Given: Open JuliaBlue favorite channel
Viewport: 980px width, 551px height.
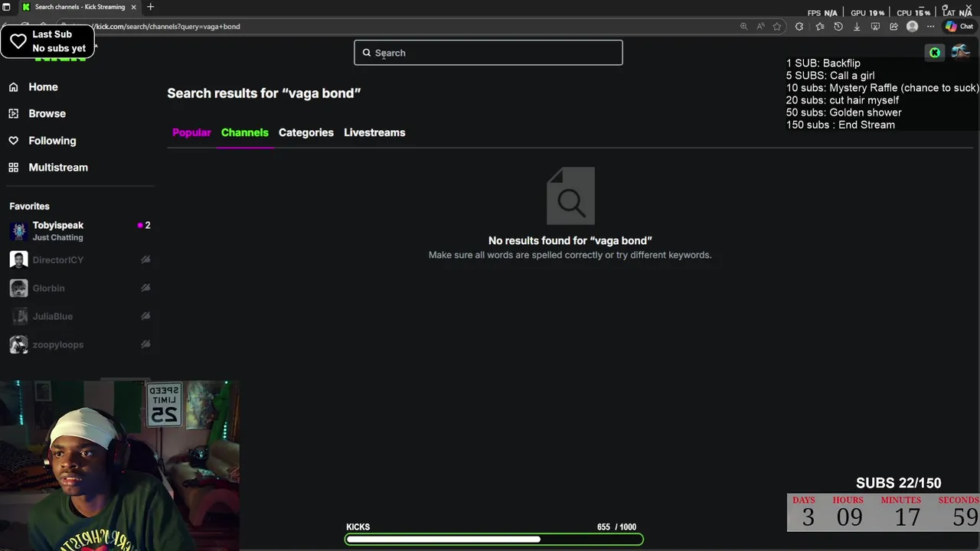Looking at the screenshot, I should click(x=80, y=317).
